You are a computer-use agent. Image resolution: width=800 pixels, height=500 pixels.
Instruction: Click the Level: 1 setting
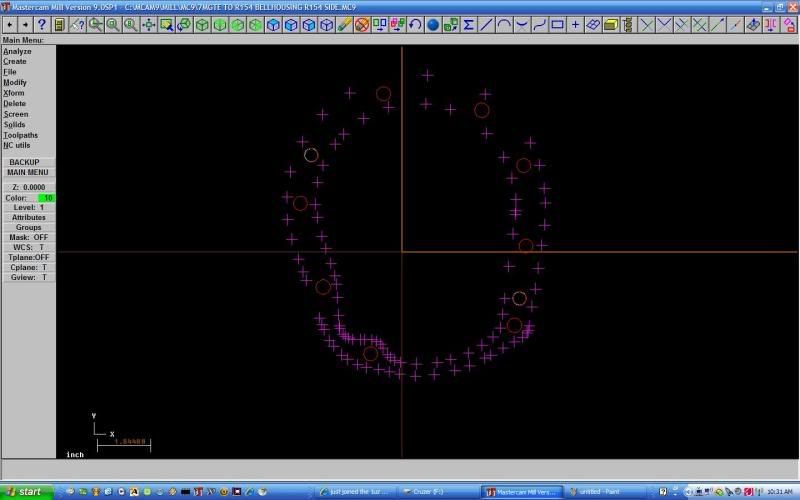[x=29, y=208]
